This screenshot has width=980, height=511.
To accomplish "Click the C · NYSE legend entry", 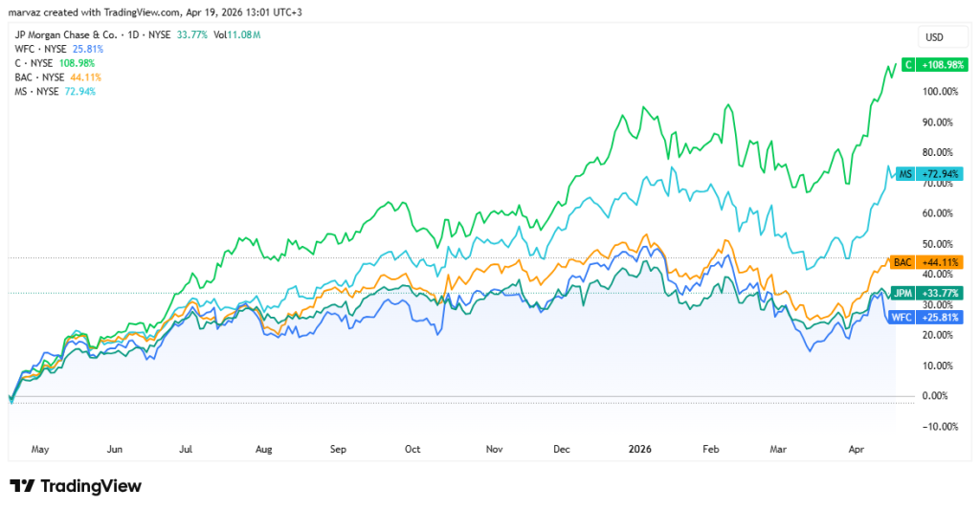I will (35, 63).
